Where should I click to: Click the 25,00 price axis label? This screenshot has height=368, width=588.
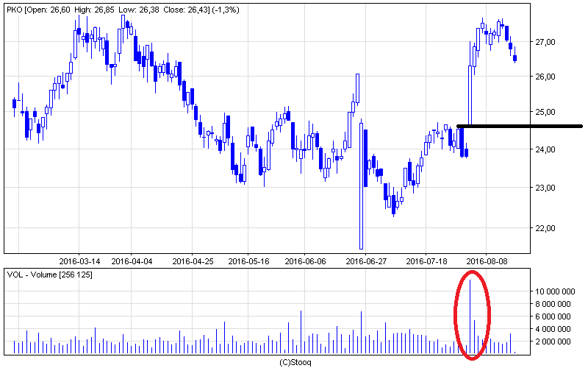point(545,112)
